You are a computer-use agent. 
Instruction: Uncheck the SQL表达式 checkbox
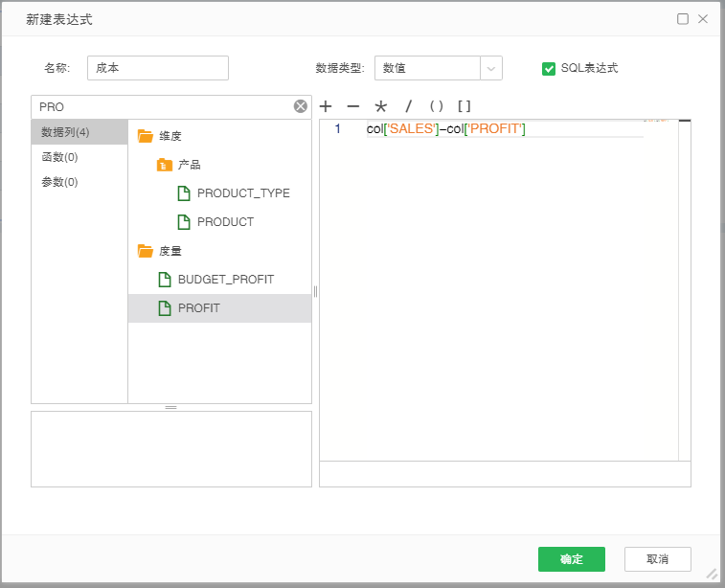pyautogui.click(x=549, y=68)
